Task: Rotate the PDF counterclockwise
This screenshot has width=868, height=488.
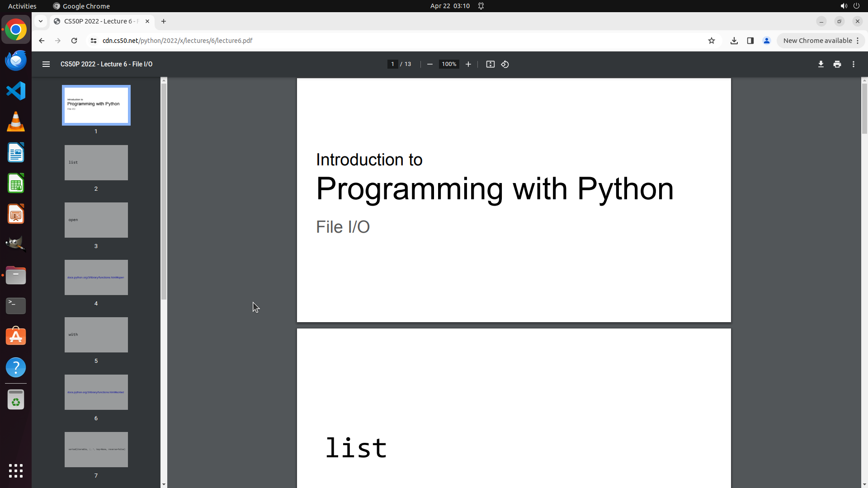Action: coord(505,64)
